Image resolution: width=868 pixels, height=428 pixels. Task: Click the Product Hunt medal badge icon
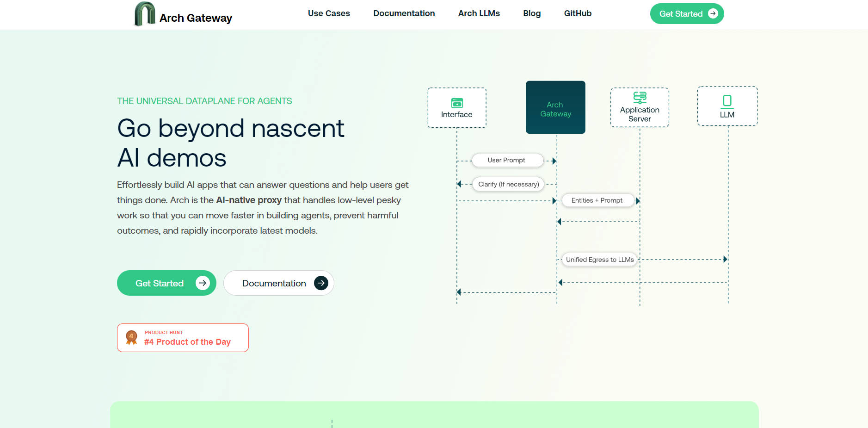coord(131,338)
